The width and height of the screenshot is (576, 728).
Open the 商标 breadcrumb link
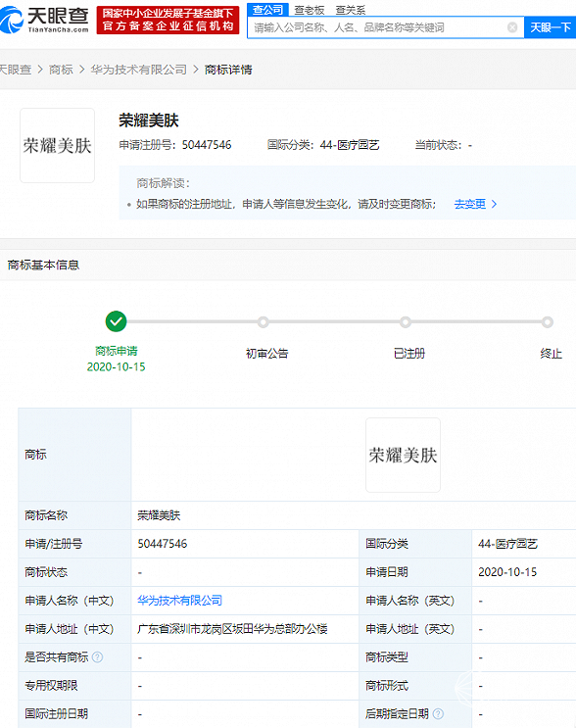coord(61,70)
